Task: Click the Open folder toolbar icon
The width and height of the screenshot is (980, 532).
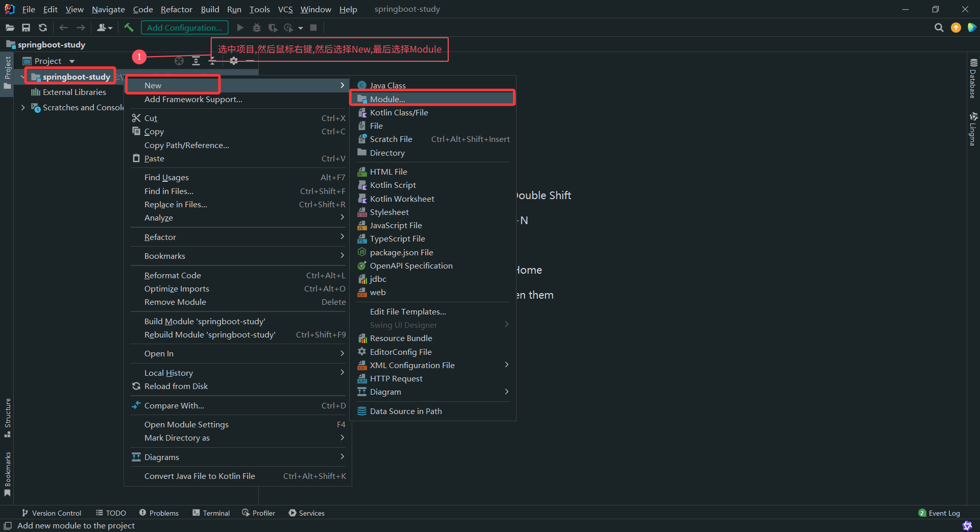Action: point(10,28)
